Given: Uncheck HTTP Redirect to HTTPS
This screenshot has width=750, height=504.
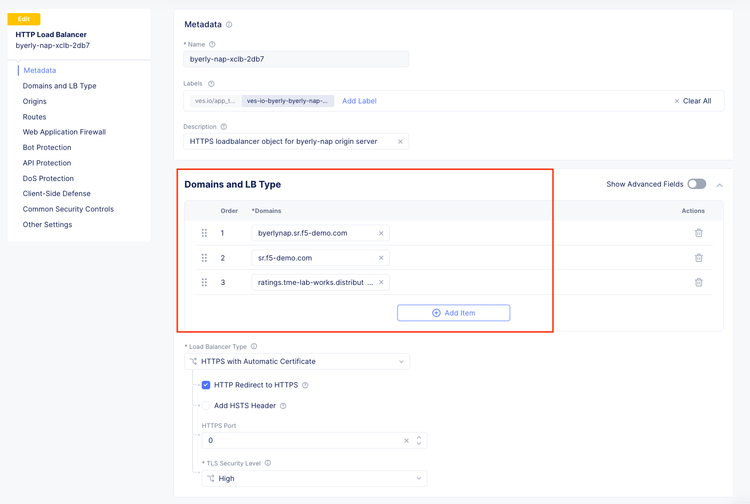Looking at the screenshot, I should 206,385.
